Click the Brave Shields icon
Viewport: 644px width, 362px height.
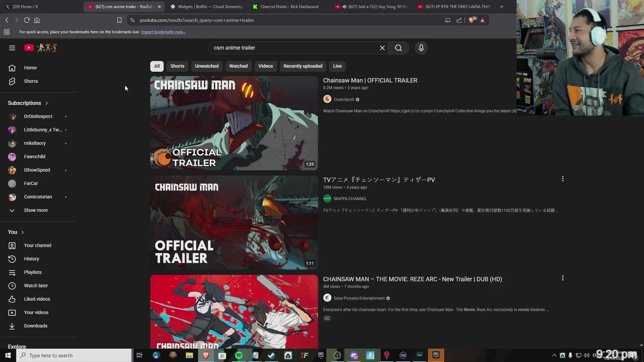click(x=471, y=20)
